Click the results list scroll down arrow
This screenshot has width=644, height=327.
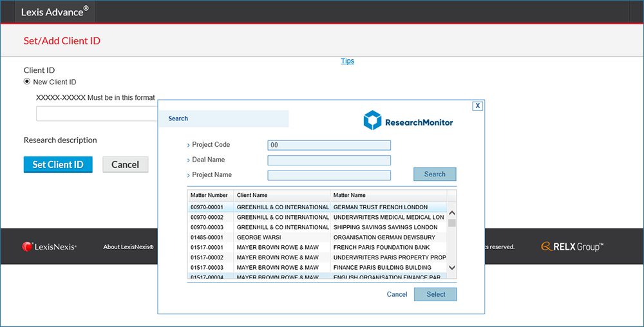[x=452, y=268]
